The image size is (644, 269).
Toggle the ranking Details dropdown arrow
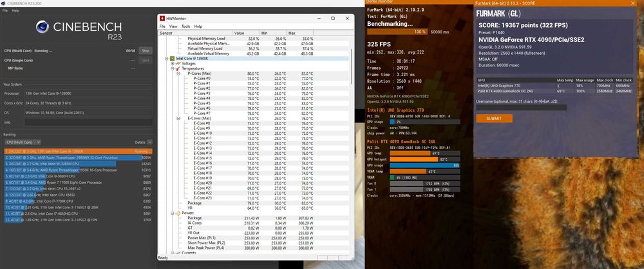pyautogui.click(x=149, y=143)
